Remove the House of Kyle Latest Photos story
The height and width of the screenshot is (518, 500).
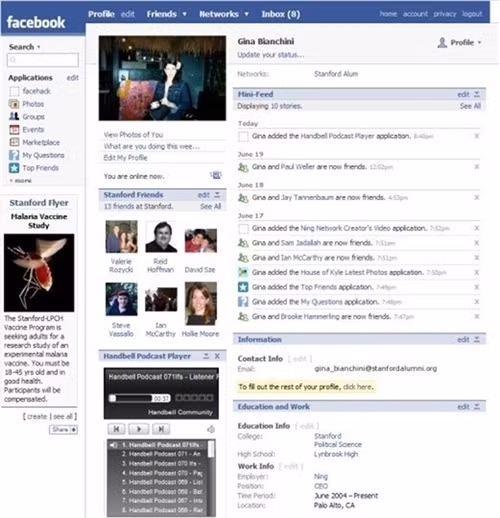(x=477, y=272)
